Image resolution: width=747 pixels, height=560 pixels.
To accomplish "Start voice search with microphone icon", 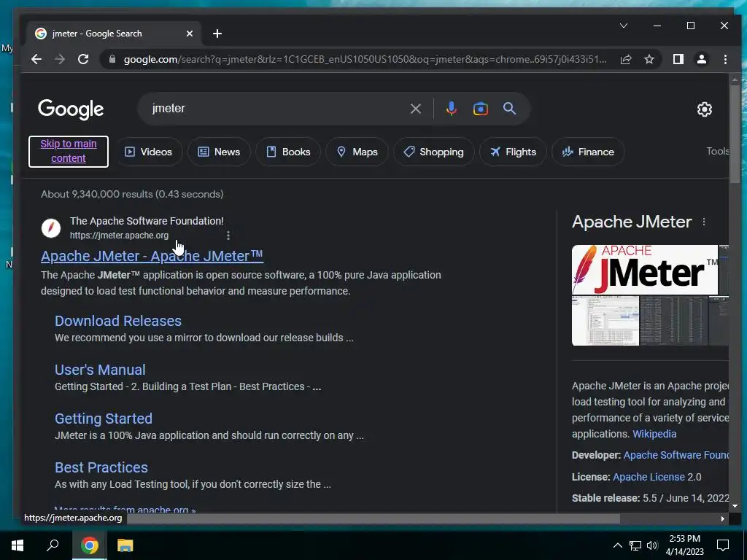I will point(451,109).
